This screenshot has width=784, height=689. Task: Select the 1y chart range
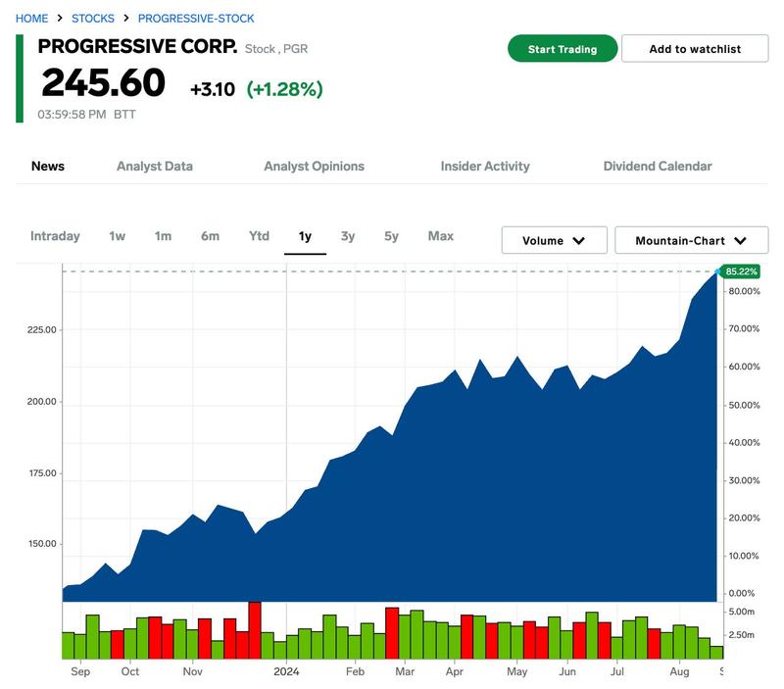tap(305, 236)
